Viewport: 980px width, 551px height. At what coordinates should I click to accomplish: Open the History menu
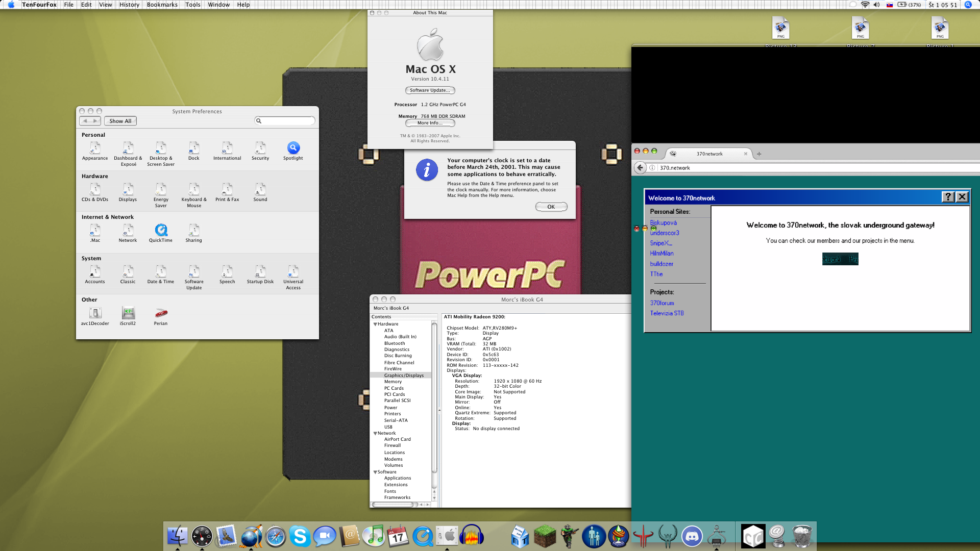click(129, 5)
